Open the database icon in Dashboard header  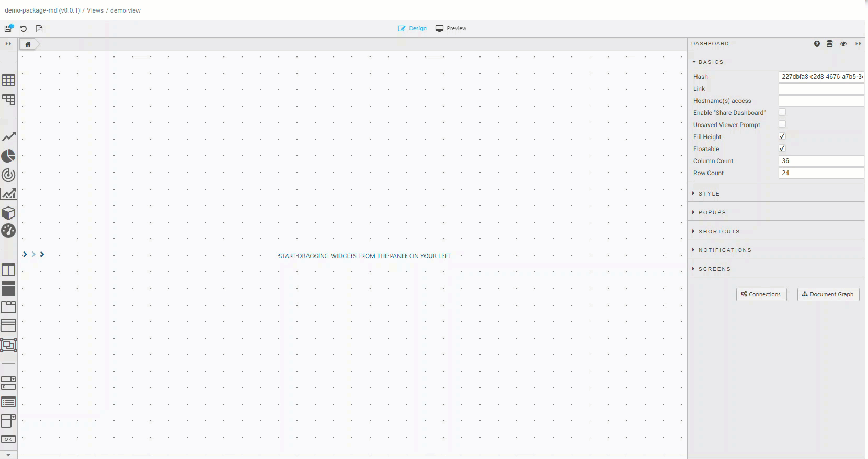[x=829, y=44]
